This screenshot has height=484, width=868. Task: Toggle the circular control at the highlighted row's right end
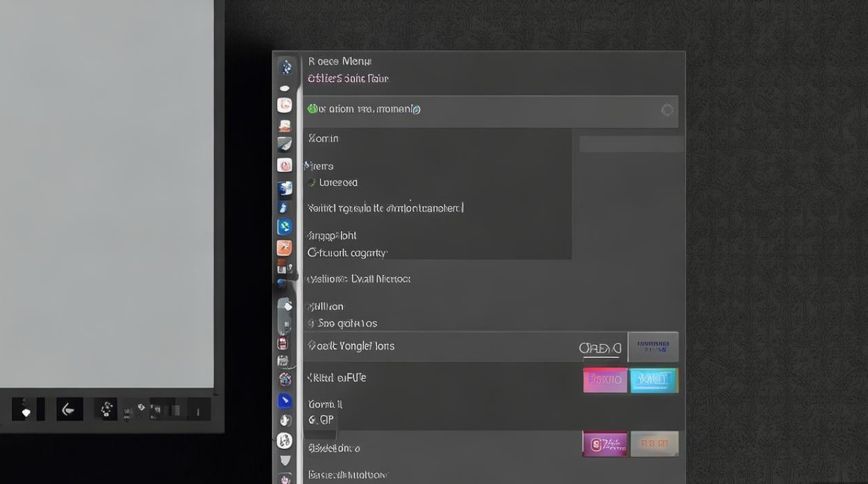(667, 110)
